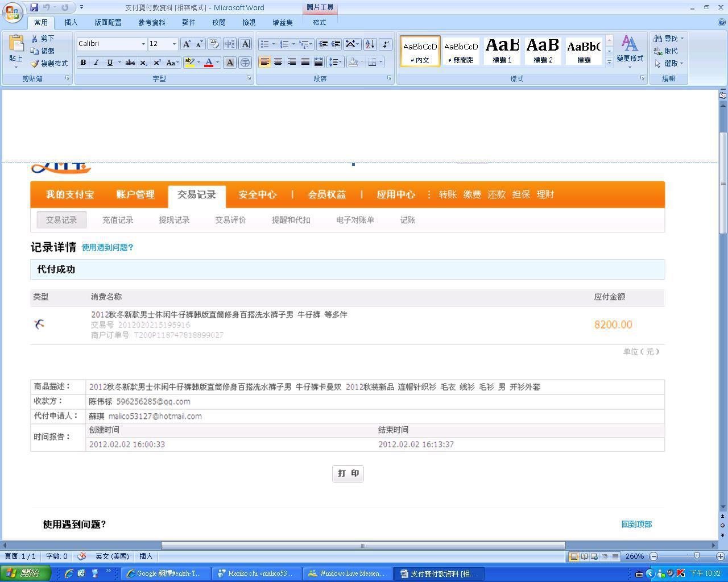Enable center text alignment
The image size is (728, 582).
click(x=278, y=62)
